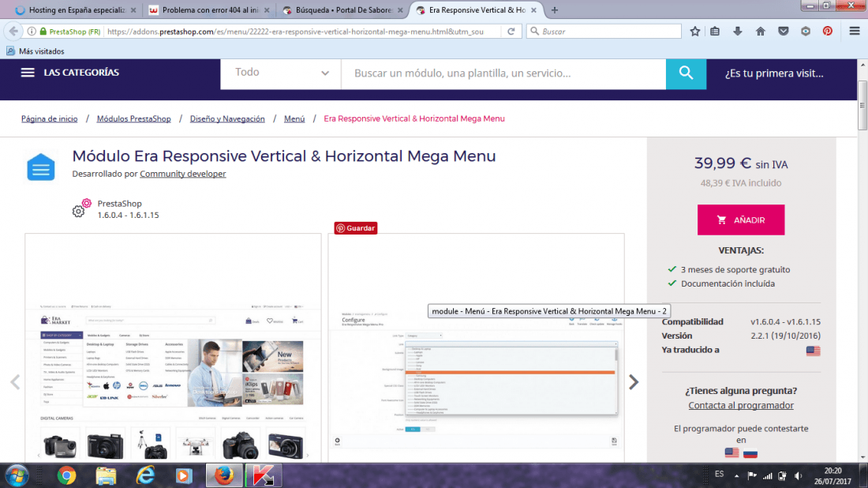Image resolution: width=868 pixels, height=488 pixels.
Task: Click the Pinterest toolbar icon
Action: click(x=828, y=32)
